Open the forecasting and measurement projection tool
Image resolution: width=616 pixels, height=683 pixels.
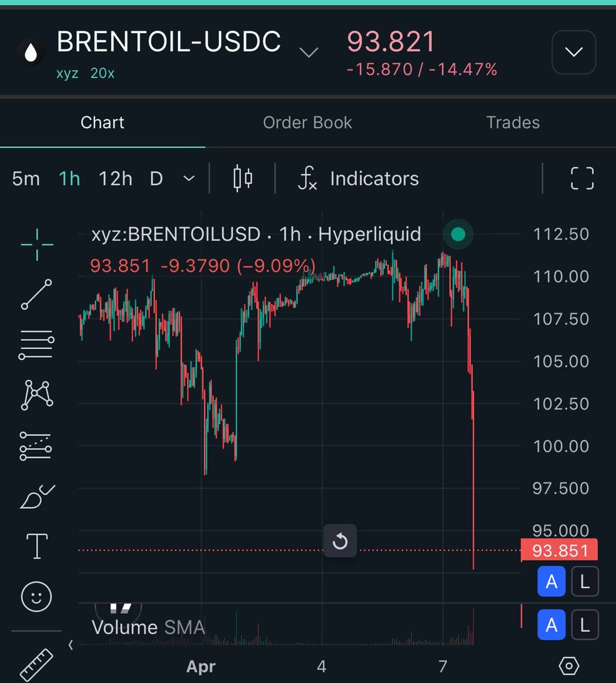pyautogui.click(x=37, y=446)
